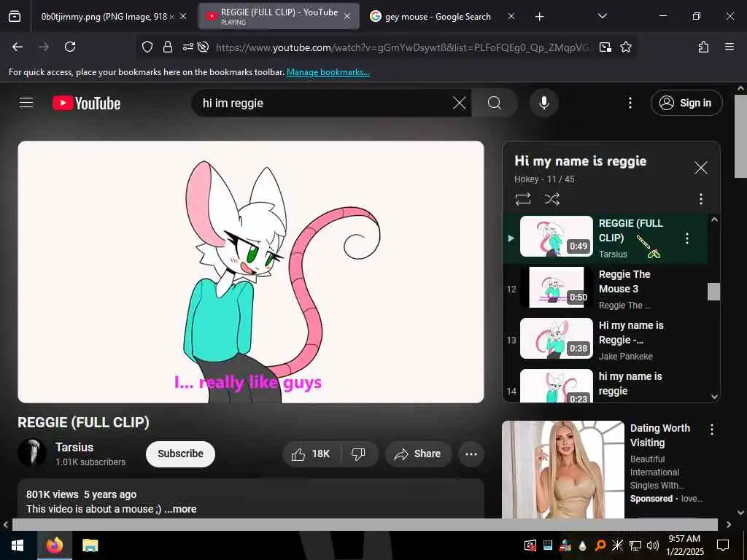This screenshot has height=560, width=747.
Task: Click Firefox icon in taskbar
Action: (54, 545)
